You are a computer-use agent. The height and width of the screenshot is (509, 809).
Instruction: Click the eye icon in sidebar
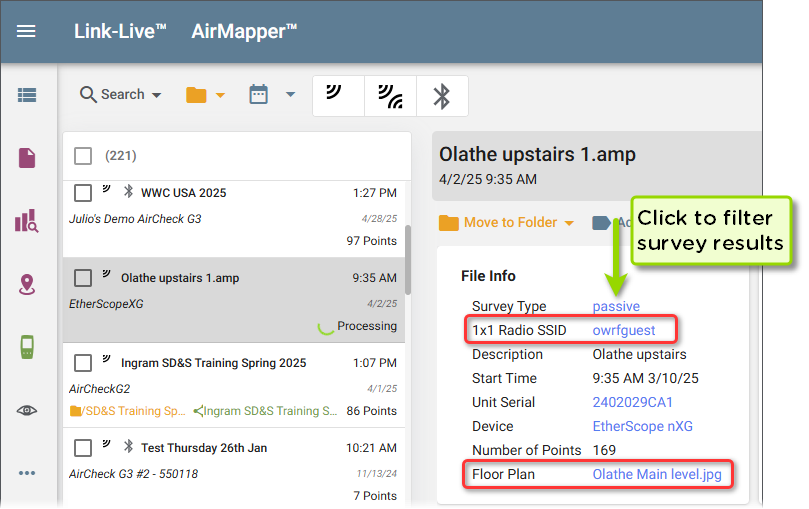tap(27, 410)
